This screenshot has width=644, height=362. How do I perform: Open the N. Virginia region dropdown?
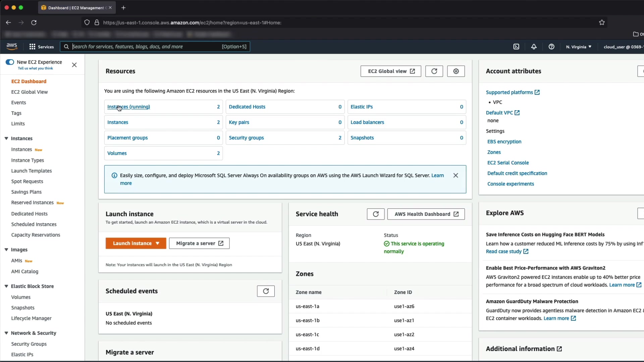click(579, 47)
